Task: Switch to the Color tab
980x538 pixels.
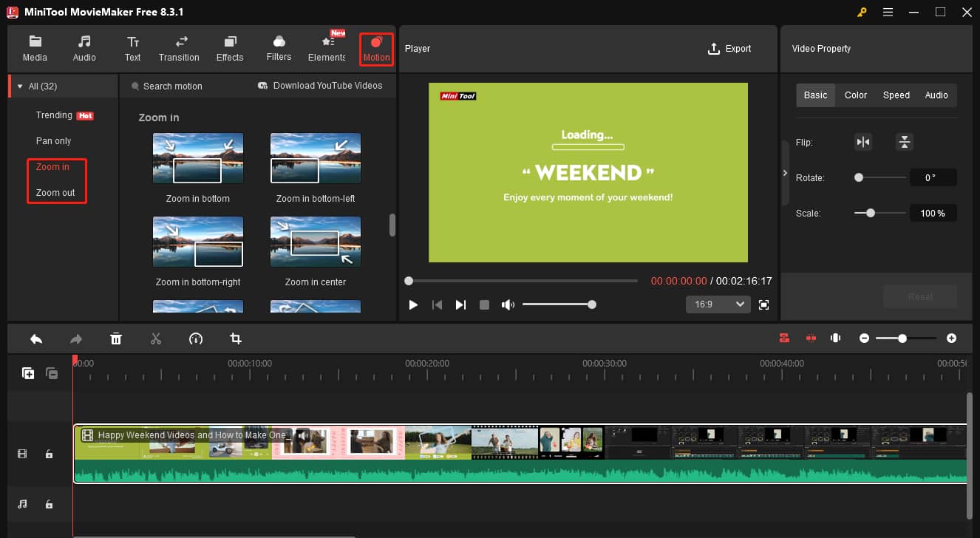Action: click(855, 95)
